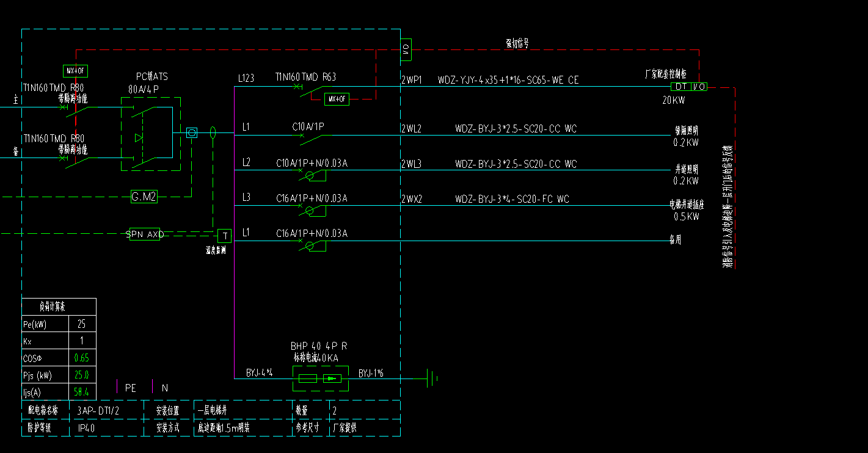Click RCD breaker symbol on 2WX2 line
The height and width of the screenshot is (453, 868).
(312, 211)
